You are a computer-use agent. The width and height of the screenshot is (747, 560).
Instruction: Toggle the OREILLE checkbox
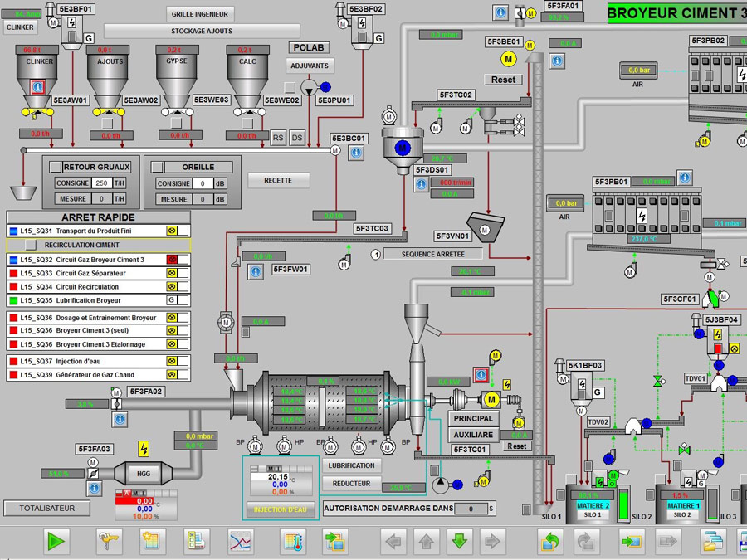[158, 167]
